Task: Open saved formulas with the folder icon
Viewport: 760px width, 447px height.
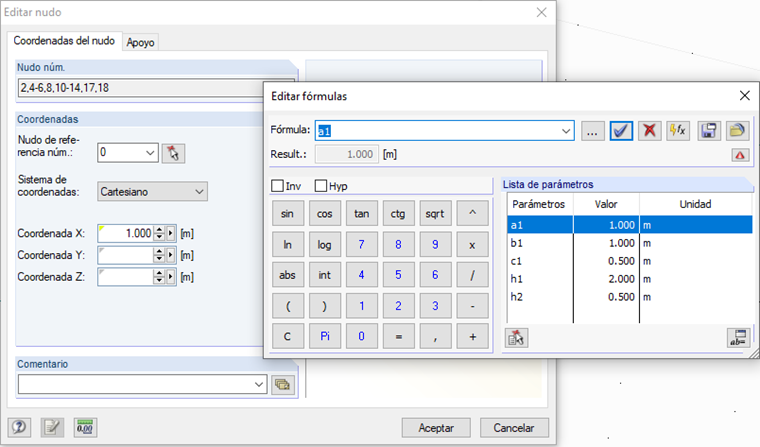Action: coord(737,131)
